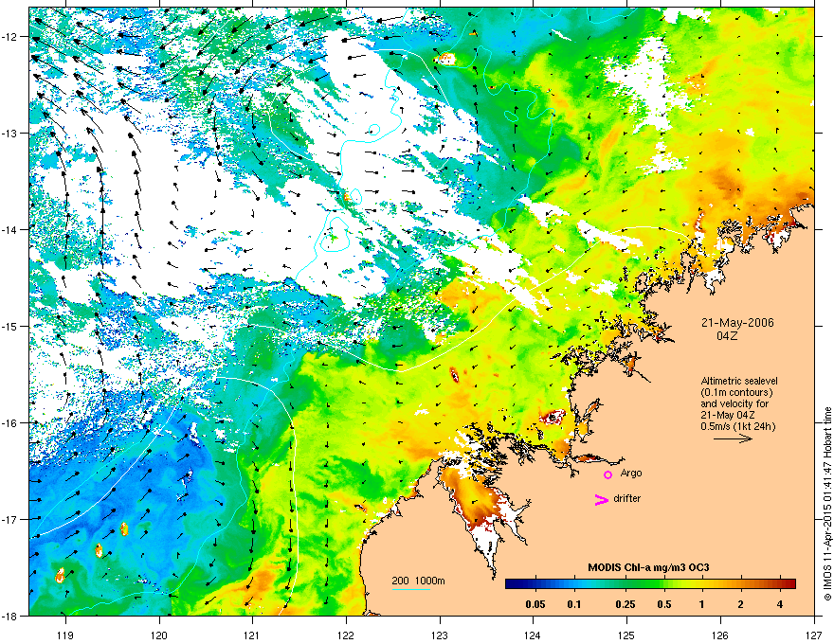Click the date label 21-May-2006
This screenshot has height=644, width=834.
tap(737, 323)
